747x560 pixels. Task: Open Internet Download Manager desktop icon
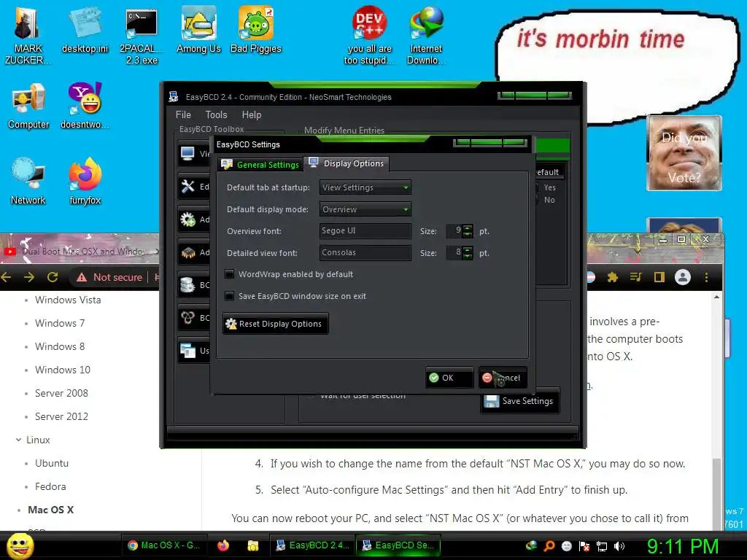[x=426, y=36]
